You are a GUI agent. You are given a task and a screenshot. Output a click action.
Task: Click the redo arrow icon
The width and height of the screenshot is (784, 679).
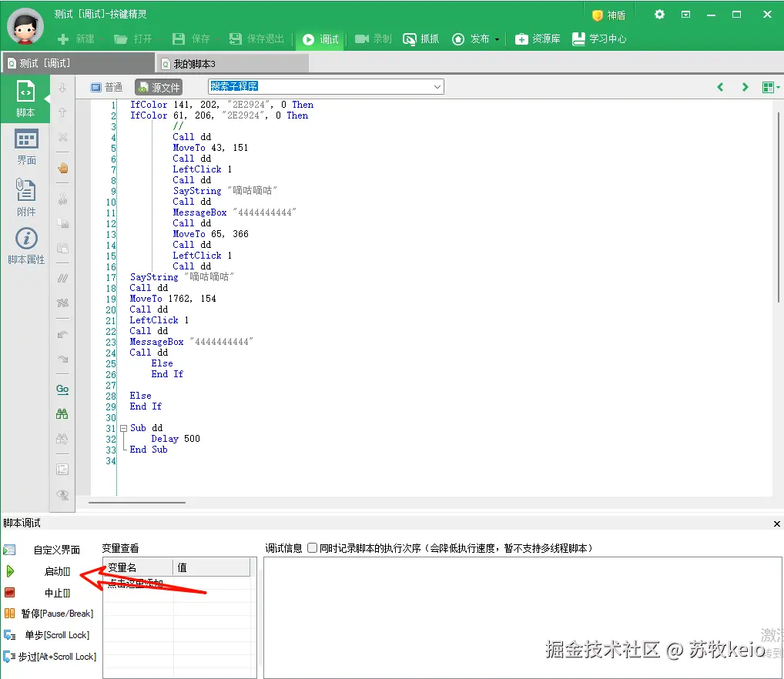[62, 359]
